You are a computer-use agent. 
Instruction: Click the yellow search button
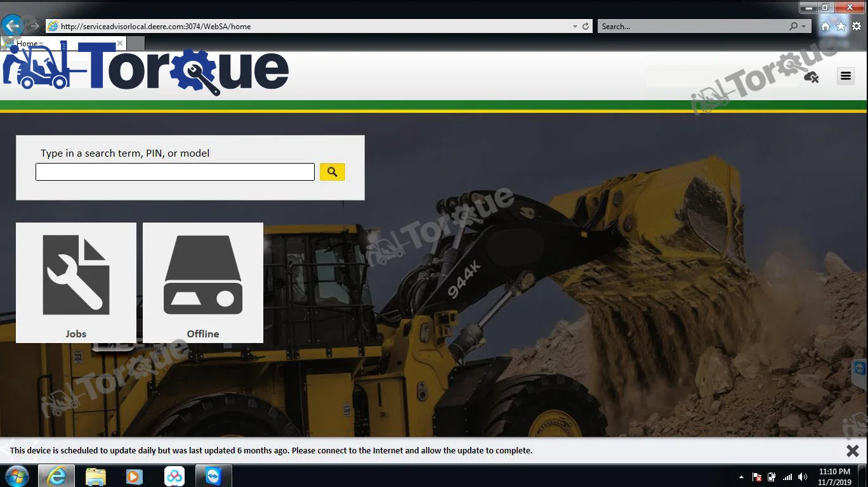pos(332,172)
